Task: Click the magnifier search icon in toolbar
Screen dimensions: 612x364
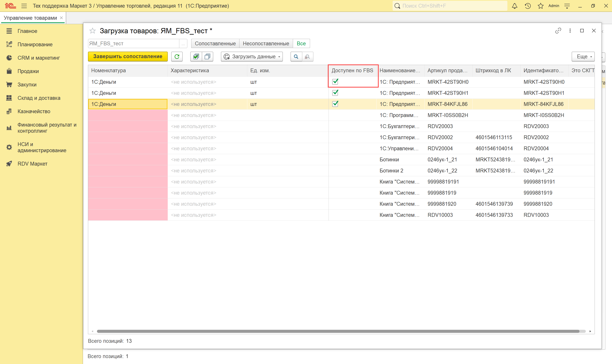Action: pos(296,57)
